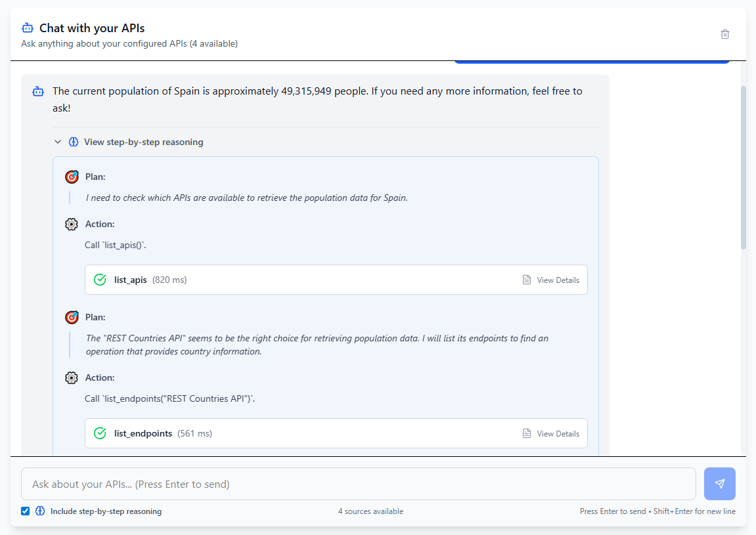The width and height of the screenshot is (756, 535).
Task: Click the send paper plane button
Action: click(719, 484)
